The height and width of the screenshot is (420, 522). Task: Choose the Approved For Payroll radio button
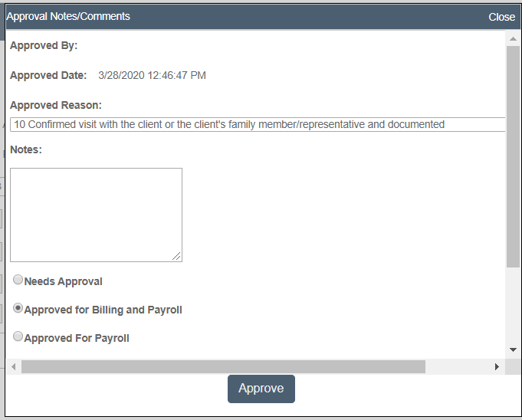point(18,336)
